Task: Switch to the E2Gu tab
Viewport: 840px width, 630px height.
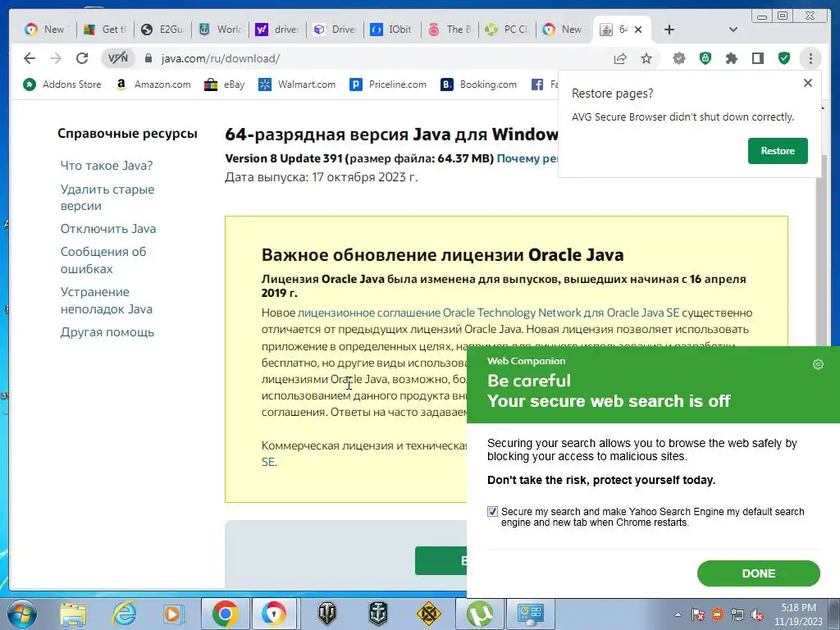Action: tap(163, 30)
